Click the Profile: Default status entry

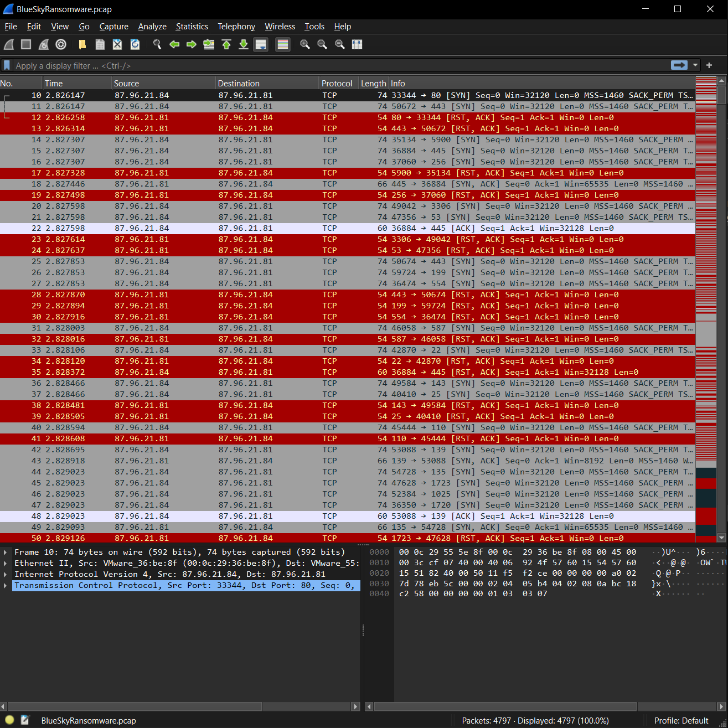coord(681,721)
